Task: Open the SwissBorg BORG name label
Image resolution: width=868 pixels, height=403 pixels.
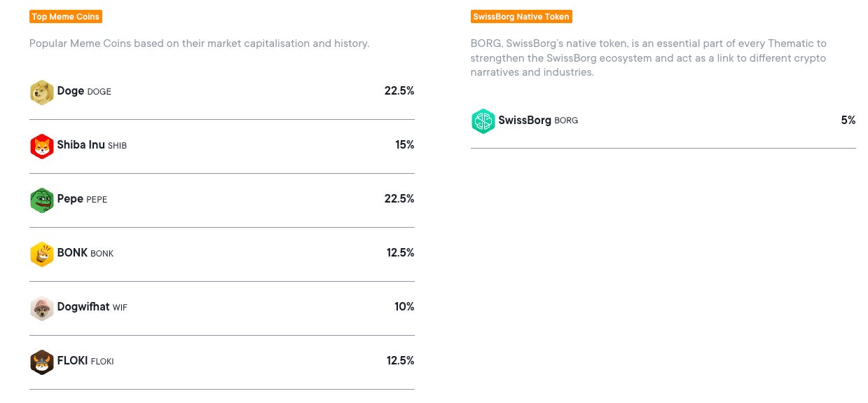Action: tap(538, 120)
